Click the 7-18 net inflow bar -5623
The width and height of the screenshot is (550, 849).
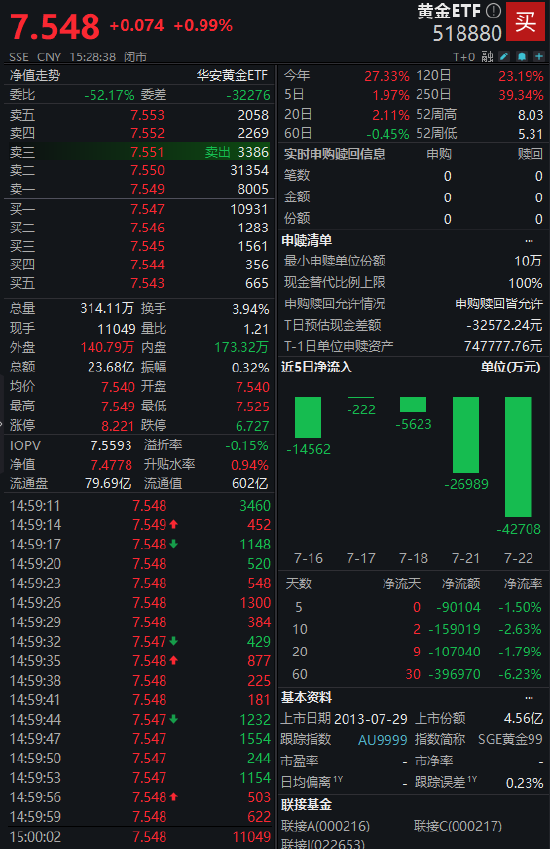pos(413,404)
